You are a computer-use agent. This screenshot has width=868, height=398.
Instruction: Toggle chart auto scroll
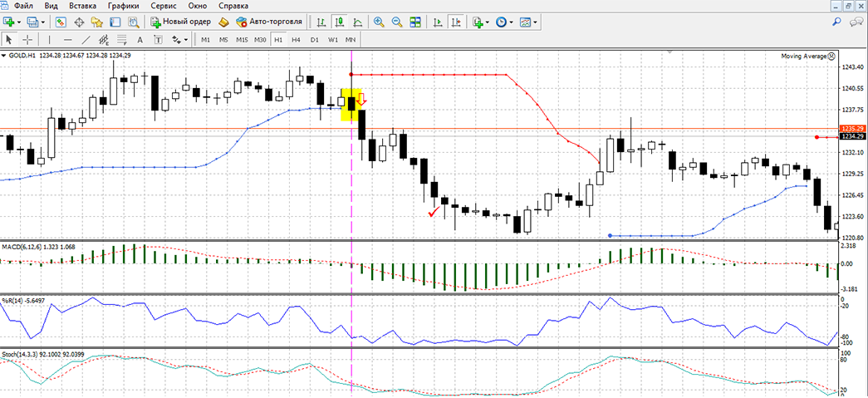tap(437, 22)
